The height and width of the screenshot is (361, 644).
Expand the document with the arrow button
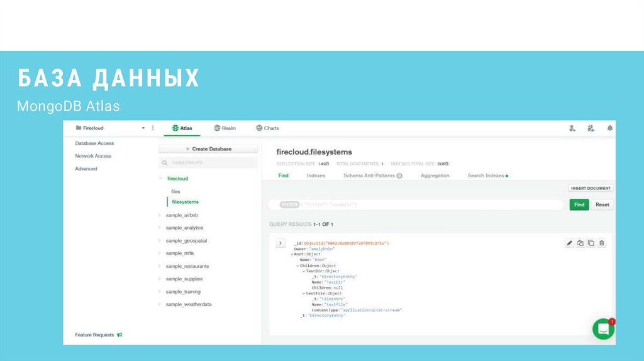tap(280, 243)
